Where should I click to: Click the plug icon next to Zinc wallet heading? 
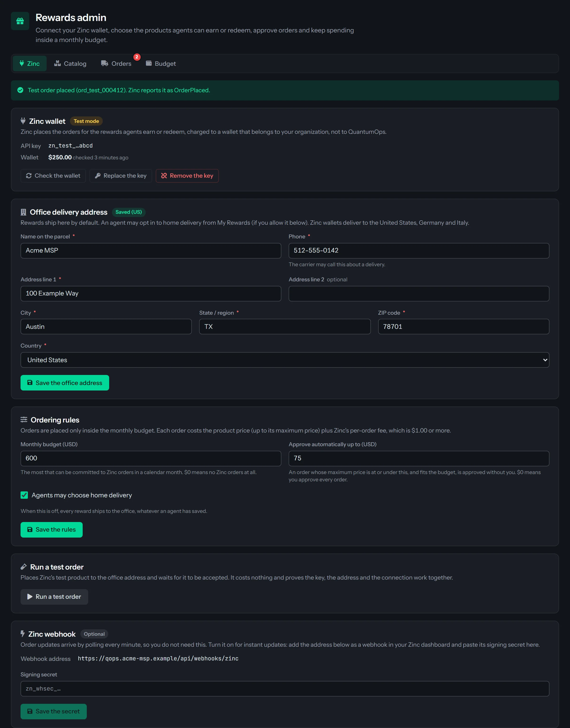click(x=23, y=121)
